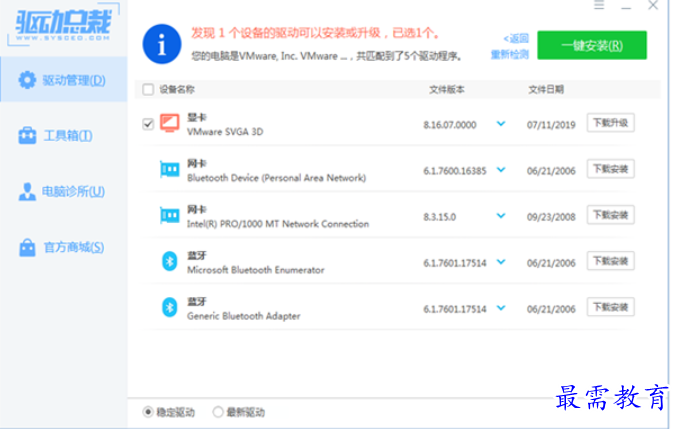Close the driver window
This screenshot has height=429, width=677.
point(653,5)
